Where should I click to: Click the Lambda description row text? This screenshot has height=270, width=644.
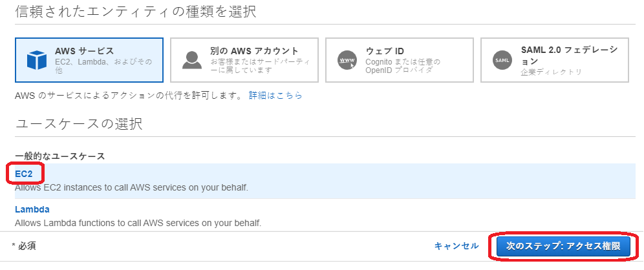coord(138,223)
